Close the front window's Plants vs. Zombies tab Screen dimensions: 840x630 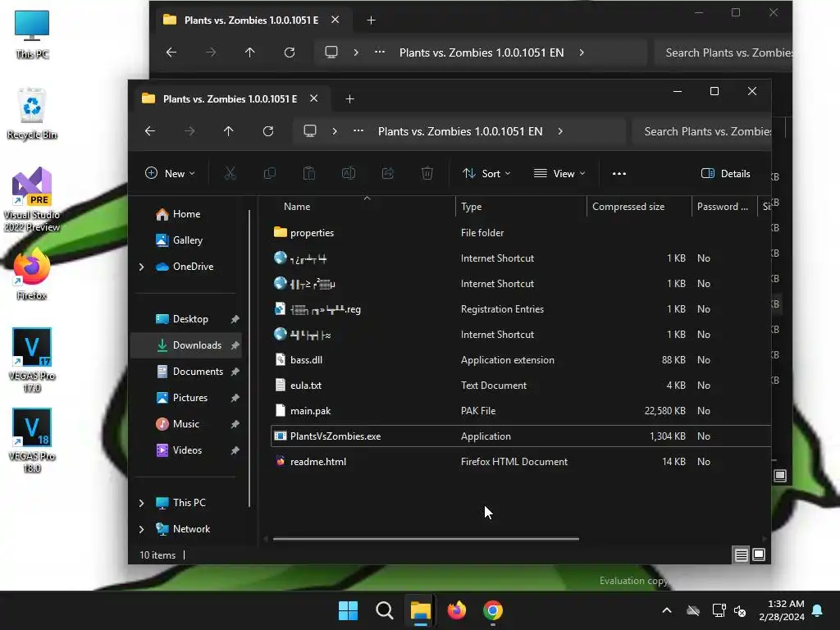coord(314,98)
